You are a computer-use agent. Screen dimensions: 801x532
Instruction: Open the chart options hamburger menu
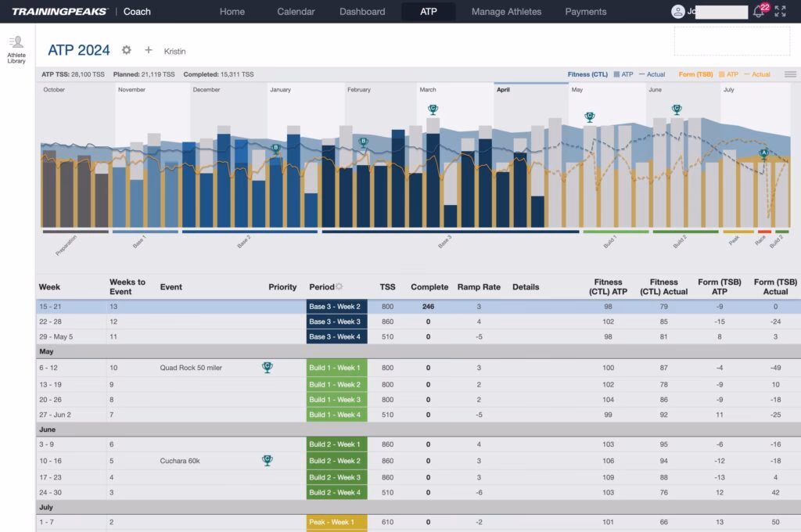pyautogui.click(x=790, y=74)
